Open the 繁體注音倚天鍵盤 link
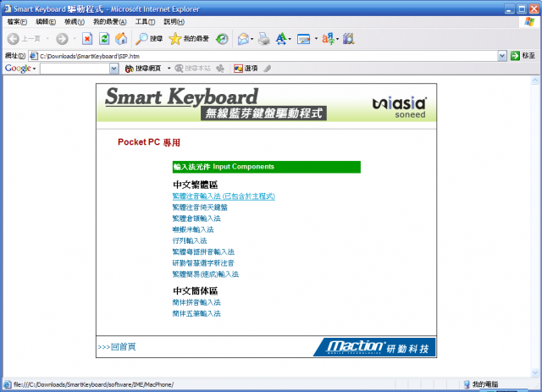 [200, 207]
